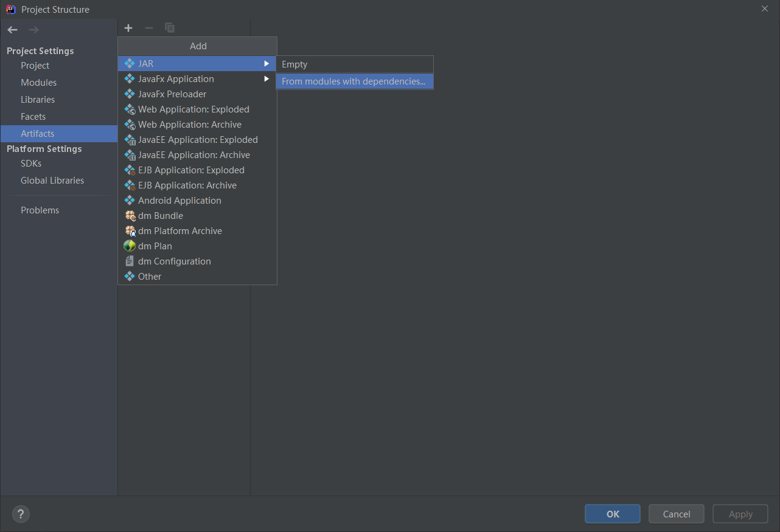Viewport: 780px width, 532px height.
Task: Select Other artifact type entry
Action: click(x=197, y=276)
